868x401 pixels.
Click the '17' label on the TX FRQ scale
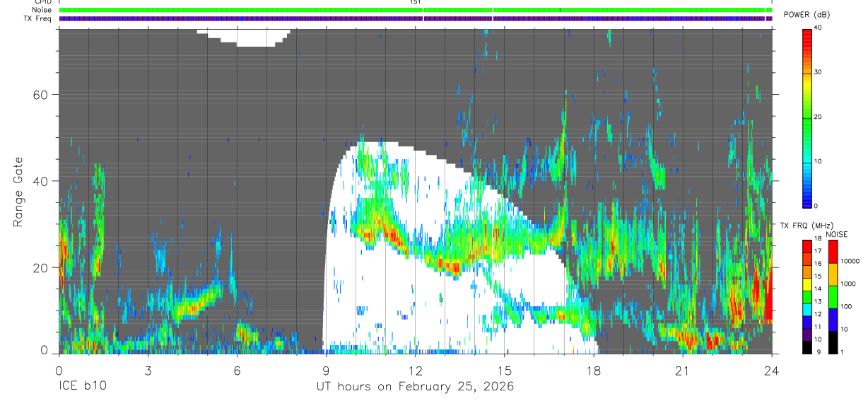click(818, 251)
